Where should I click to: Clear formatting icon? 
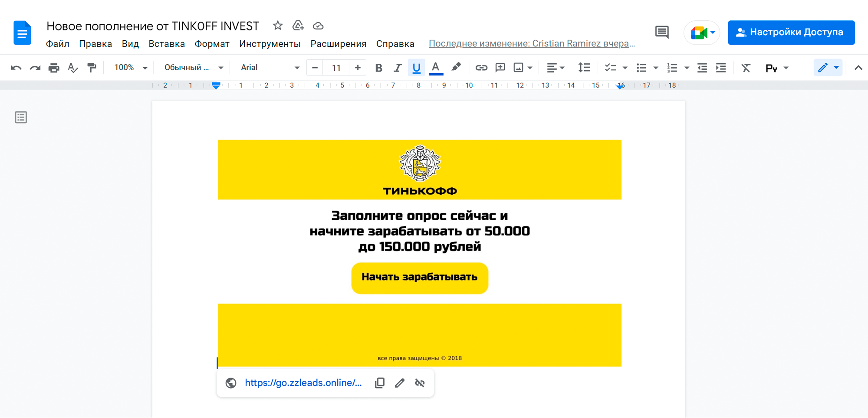tap(746, 68)
